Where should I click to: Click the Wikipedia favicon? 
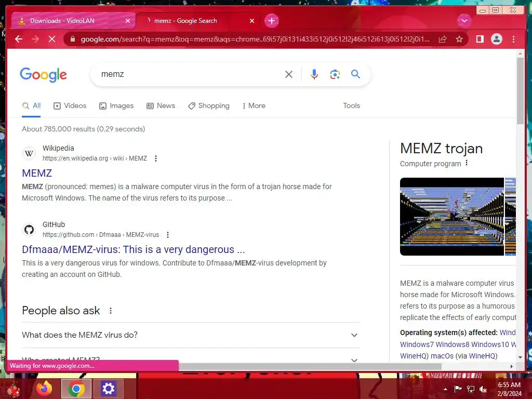coord(29,153)
